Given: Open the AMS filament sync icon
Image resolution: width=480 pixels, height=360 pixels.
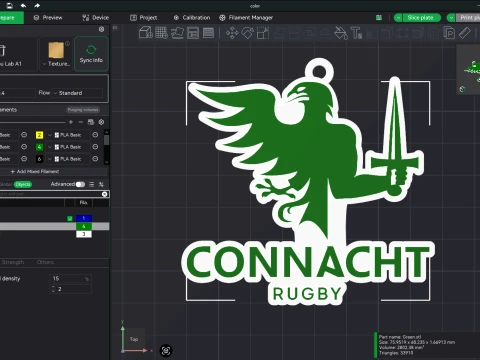Looking at the screenshot, I should pyautogui.click(x=91, y=122).
